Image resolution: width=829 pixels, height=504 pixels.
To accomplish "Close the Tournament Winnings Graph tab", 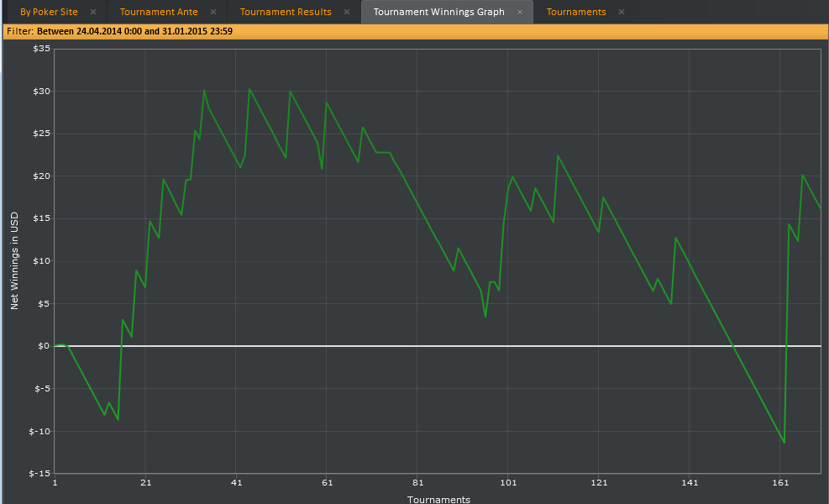I will (520, 12).
